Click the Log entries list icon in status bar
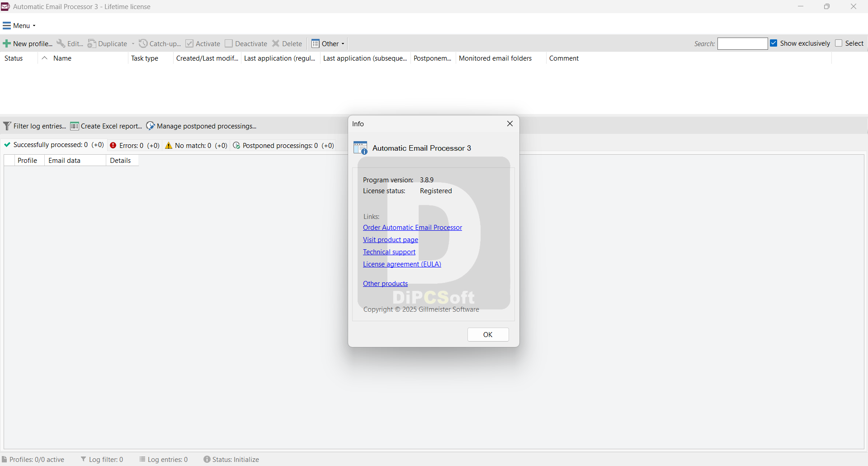Image resolution: width=868 pixels, height=466 pixels. (142, 459)
